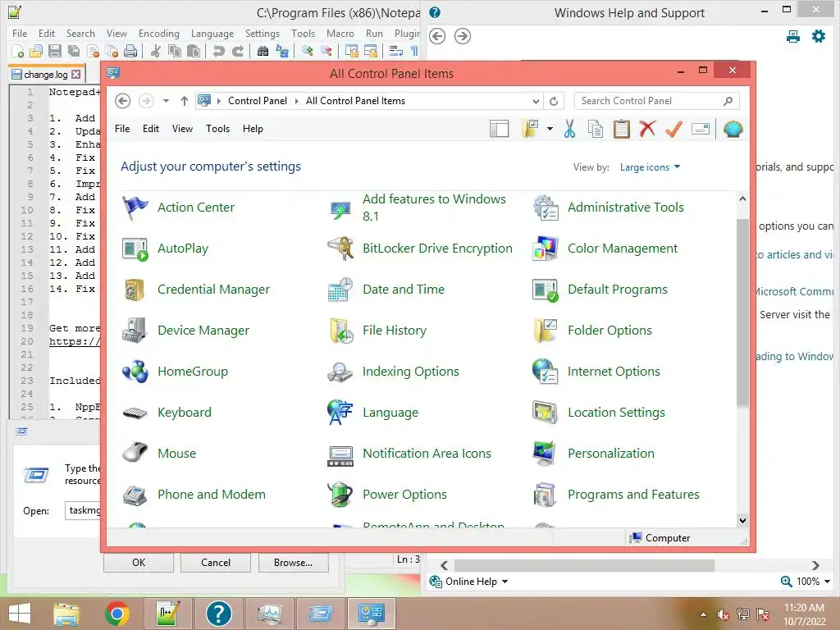Open Chrome from the taskbar
The width and height of the screenshot is (840, 630).
(117, 614)
